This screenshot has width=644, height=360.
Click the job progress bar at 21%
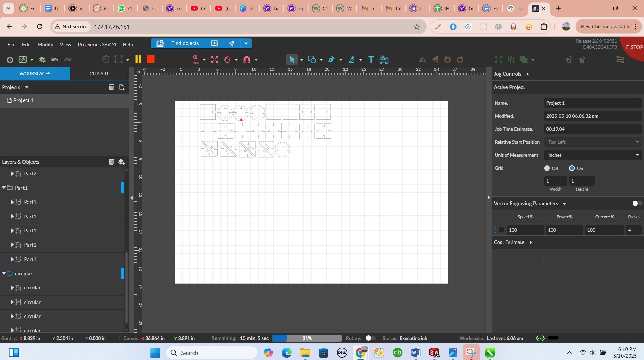pos(307,338)
